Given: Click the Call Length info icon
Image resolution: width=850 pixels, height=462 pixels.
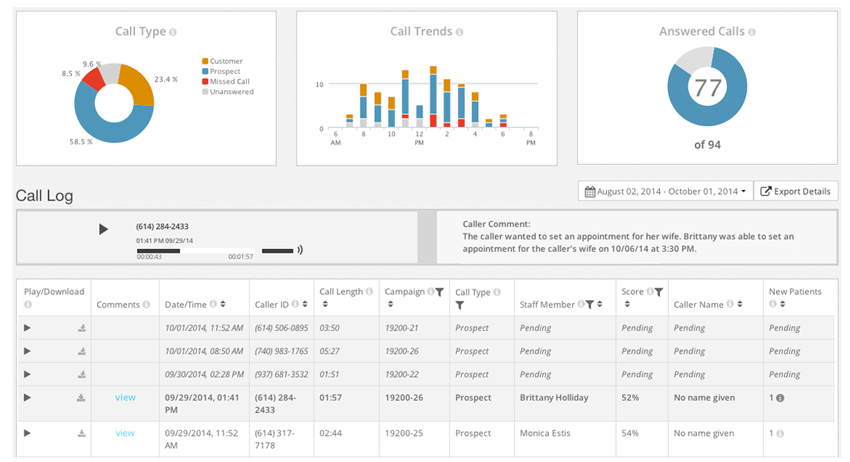Looking at the screenshot, I should pos(369,291).
